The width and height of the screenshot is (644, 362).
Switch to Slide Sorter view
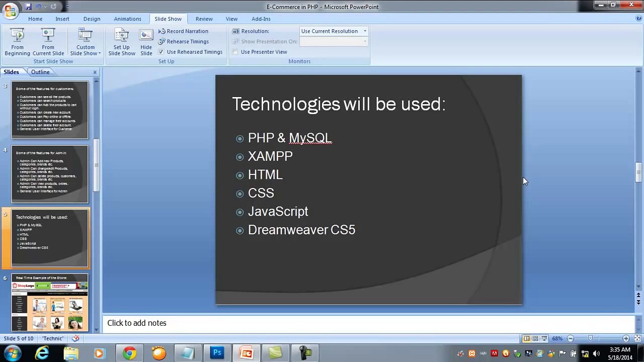(x=535, y=338)
